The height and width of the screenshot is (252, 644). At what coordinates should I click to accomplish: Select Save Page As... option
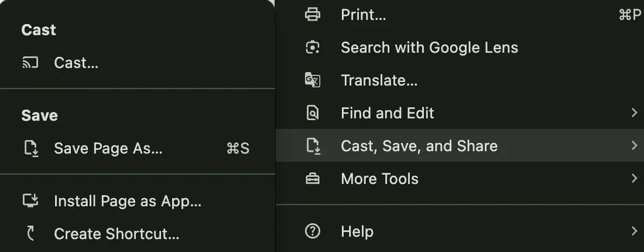tap(137, 148)
